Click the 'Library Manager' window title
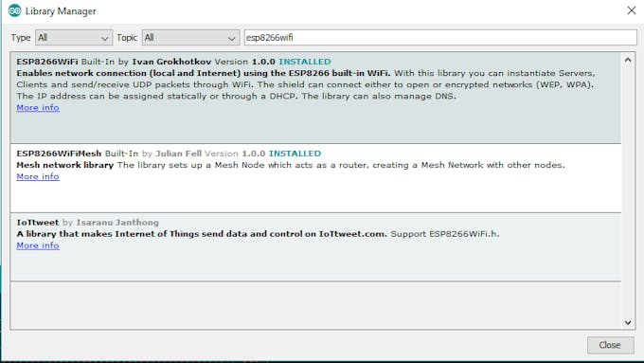 61,11
